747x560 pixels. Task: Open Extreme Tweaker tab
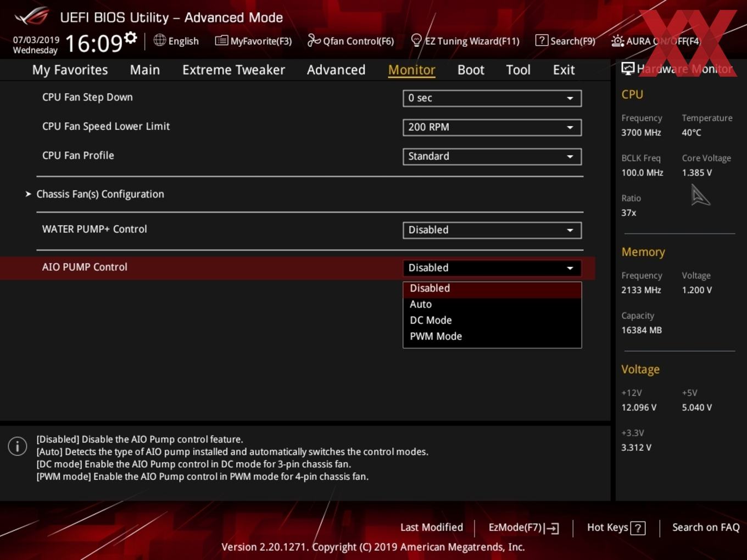233,70
